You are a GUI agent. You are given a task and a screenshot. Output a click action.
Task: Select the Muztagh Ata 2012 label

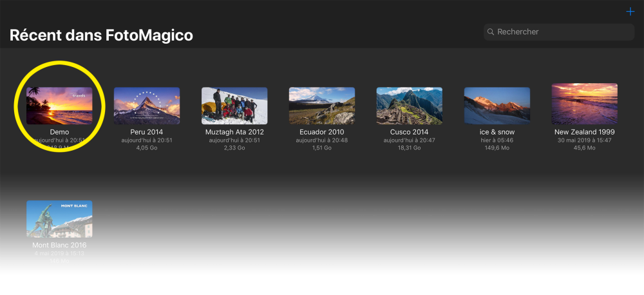coord(234,132)
